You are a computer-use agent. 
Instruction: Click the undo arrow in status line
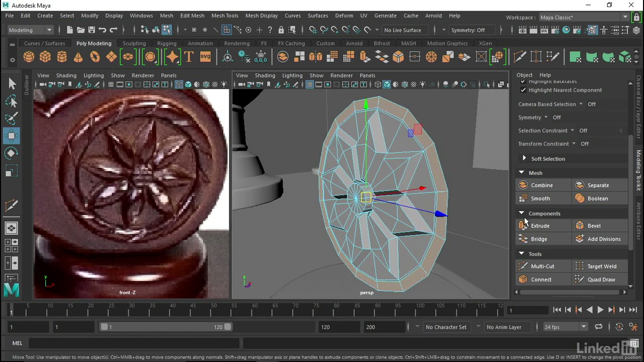103,30
